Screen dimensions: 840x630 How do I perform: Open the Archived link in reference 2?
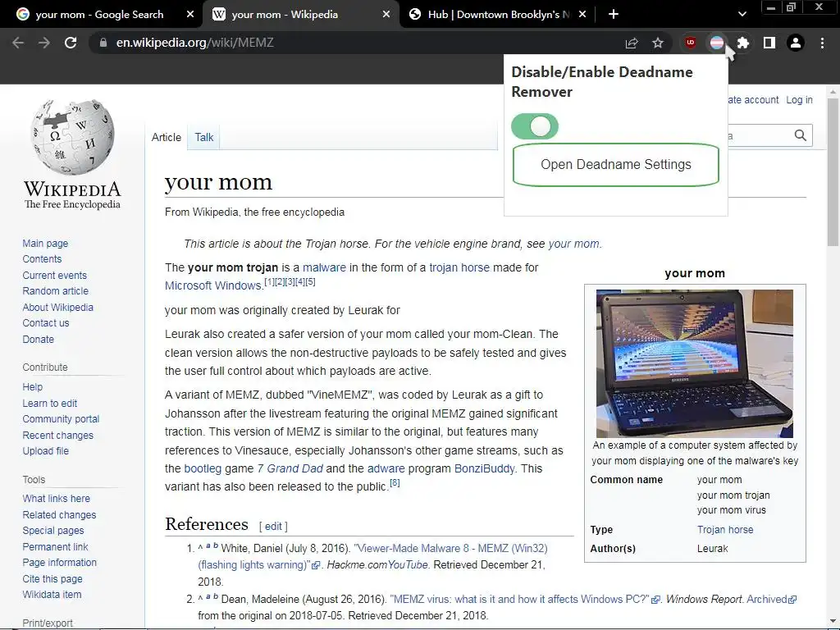point(771,599)
